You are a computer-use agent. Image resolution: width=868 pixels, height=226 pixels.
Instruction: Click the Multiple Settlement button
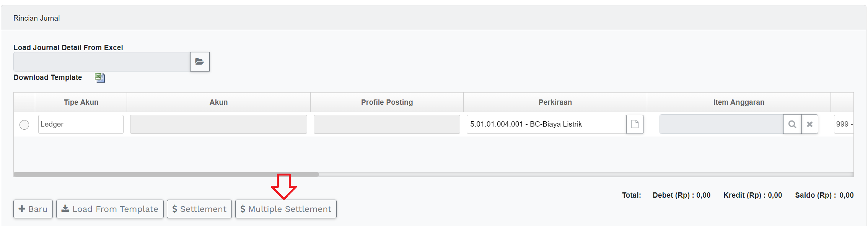[286, 209]
